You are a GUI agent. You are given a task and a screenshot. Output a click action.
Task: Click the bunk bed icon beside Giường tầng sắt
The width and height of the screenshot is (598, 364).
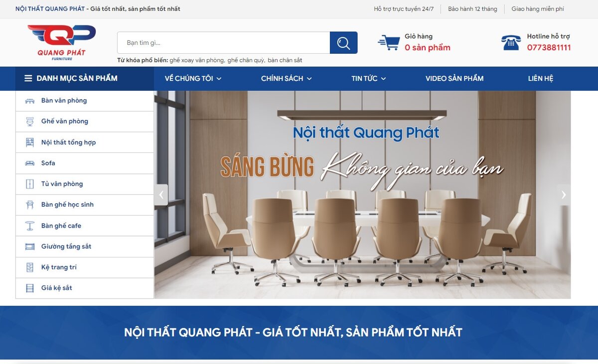click(x=30, y=246)
